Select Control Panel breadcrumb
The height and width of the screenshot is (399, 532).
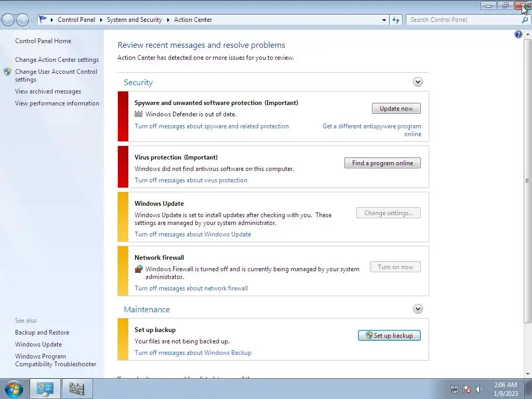[76, 20]
